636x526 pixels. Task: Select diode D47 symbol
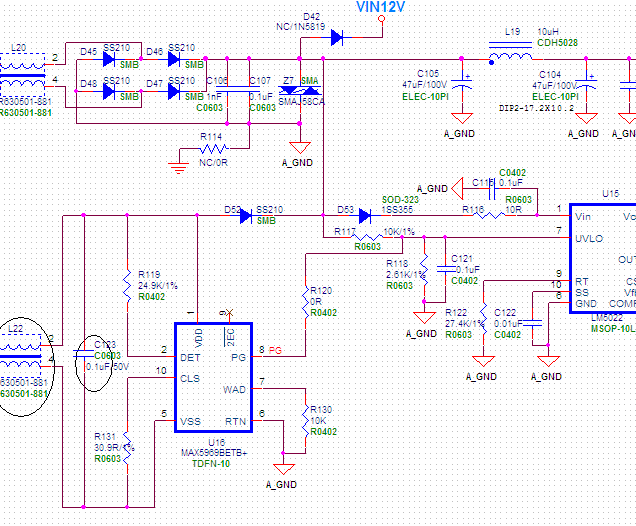174,91
